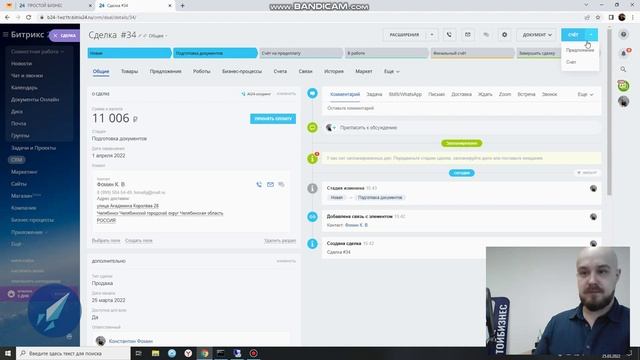The width and height of the screenshot is (640, 360).
Task: Bookmark this page with star icon
Action: [x=598, y=17]
